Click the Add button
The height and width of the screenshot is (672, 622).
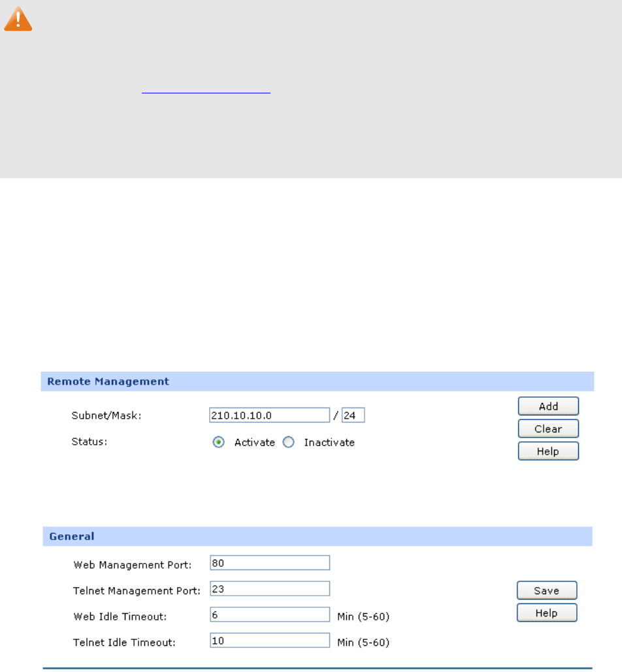click(548, 406)
